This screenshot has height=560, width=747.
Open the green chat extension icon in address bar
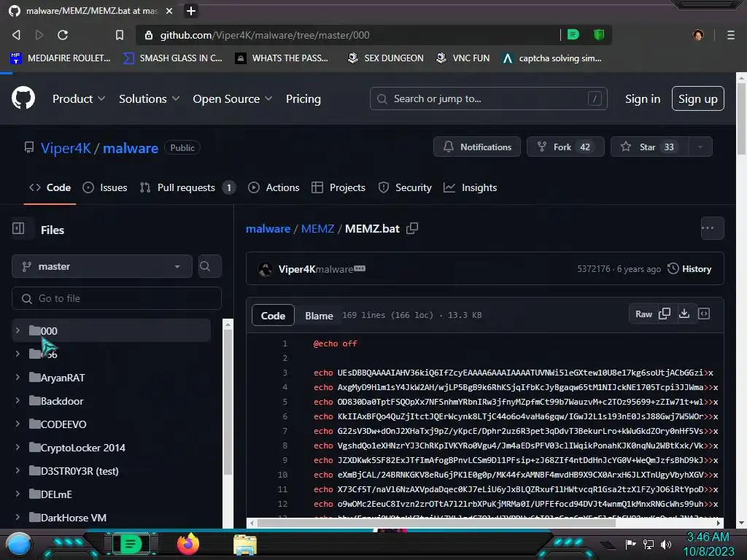(573, 34)
